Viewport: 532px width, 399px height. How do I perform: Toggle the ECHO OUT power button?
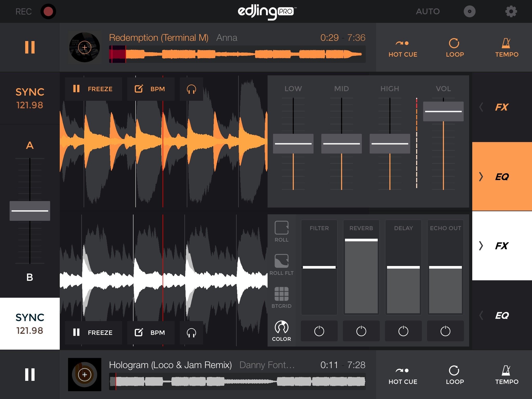click(x=445, y=331)
